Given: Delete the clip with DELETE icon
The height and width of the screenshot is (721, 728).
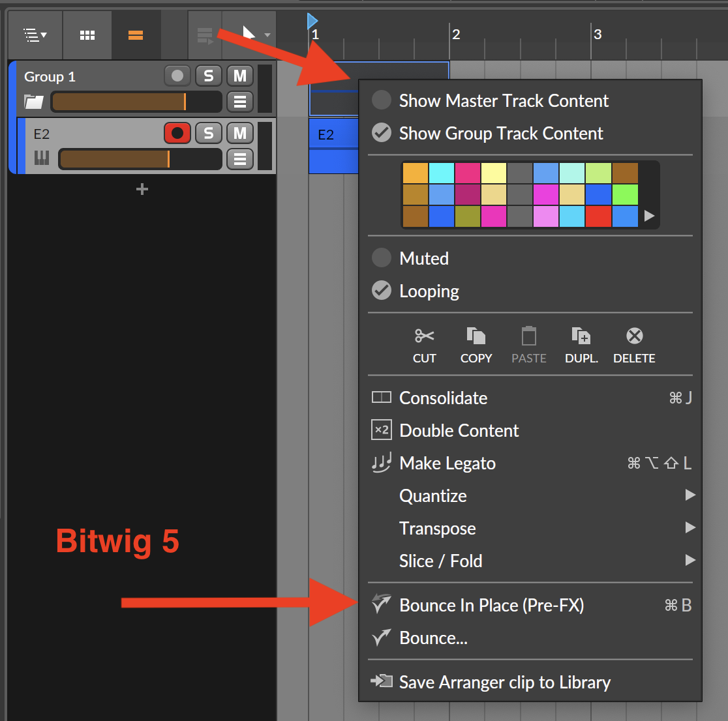Looking at the screenshot, I should (x=634, y=346).
